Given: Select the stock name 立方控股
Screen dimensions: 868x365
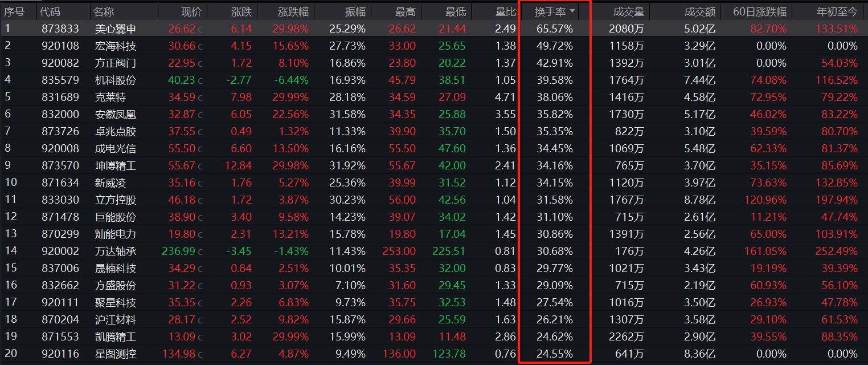Looking at the screenshot, I should (116, 200).
